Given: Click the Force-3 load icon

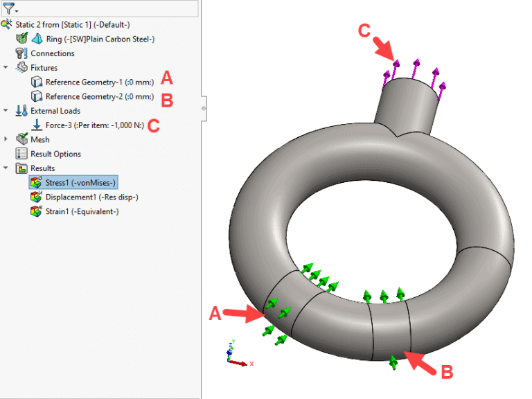Looking at the screenshot, I should pos(37,125).
